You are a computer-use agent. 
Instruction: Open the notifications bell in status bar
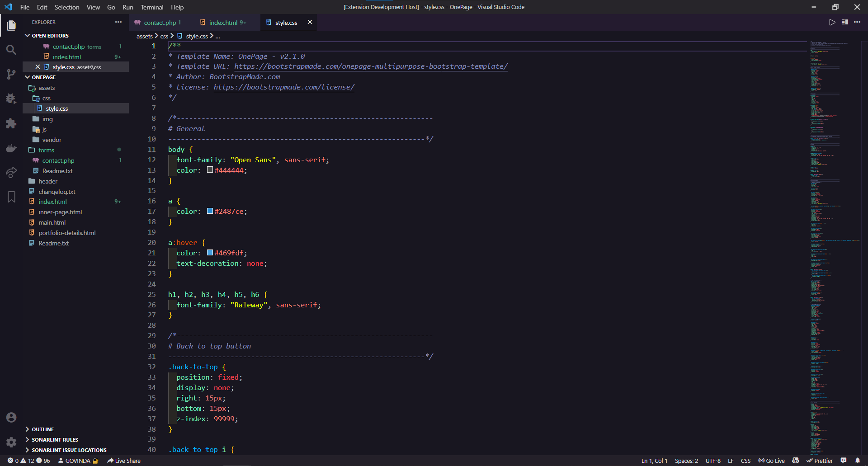click(x=858, y=461)
